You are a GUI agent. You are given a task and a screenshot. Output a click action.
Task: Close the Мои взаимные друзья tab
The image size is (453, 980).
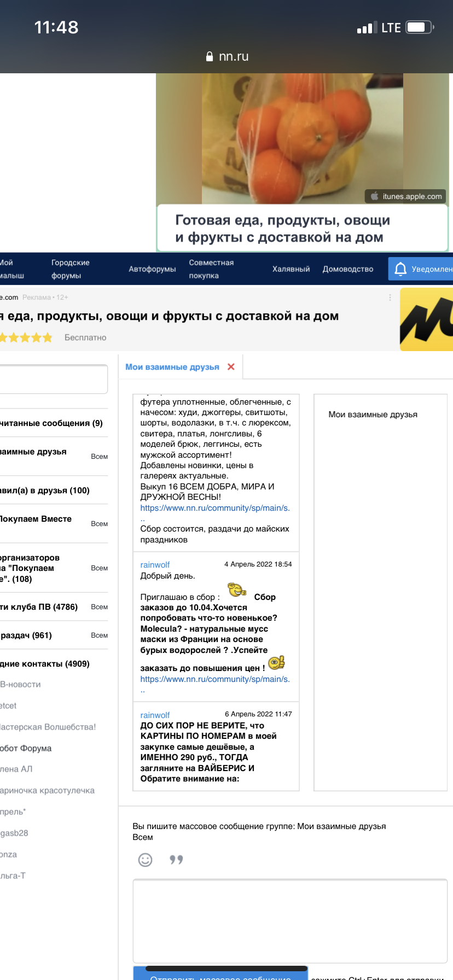pyautogui.click(x=231, y=367)
